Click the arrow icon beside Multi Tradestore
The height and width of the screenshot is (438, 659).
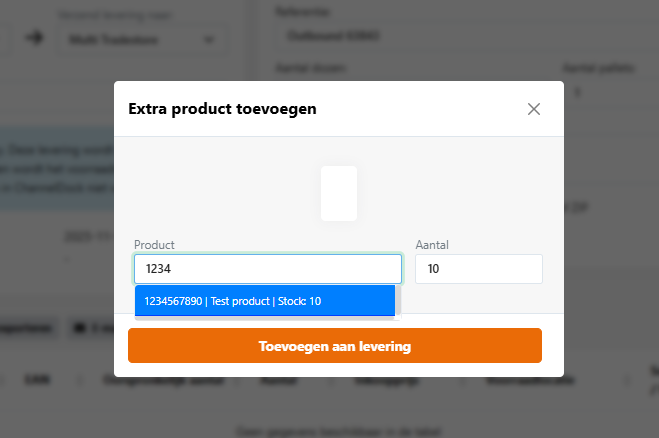34,39
